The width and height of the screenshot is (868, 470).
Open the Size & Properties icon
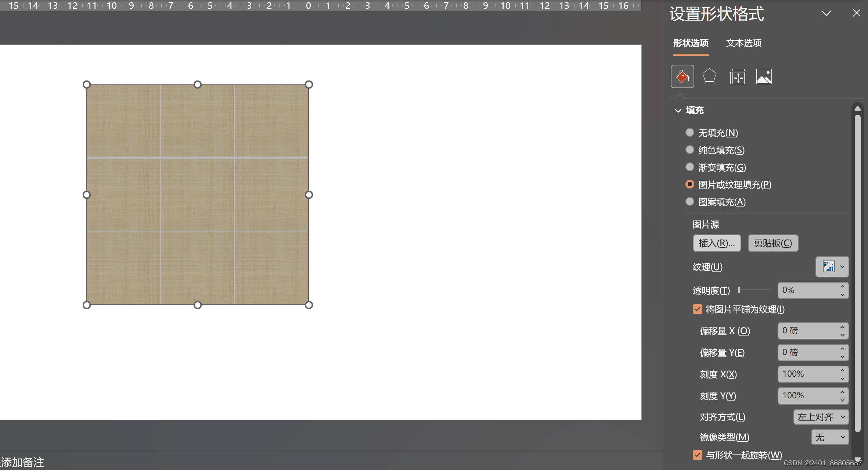click(737, 76)
